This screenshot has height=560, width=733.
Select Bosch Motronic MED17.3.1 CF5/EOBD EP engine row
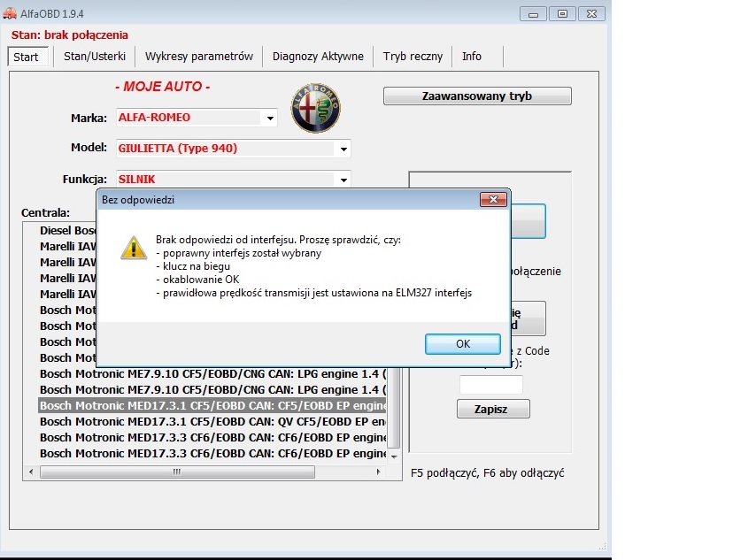(x=213, y=406)
